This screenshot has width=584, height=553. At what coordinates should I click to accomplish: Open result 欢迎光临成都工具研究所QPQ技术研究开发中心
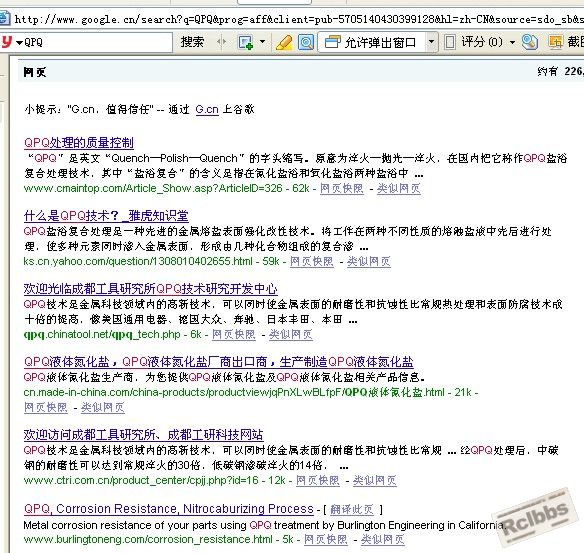(150, 289)
